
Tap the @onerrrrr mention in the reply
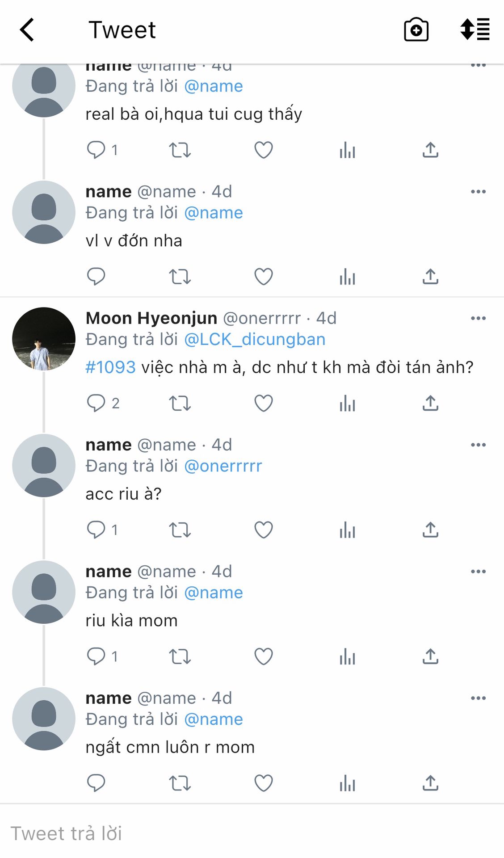pos(223,466)
